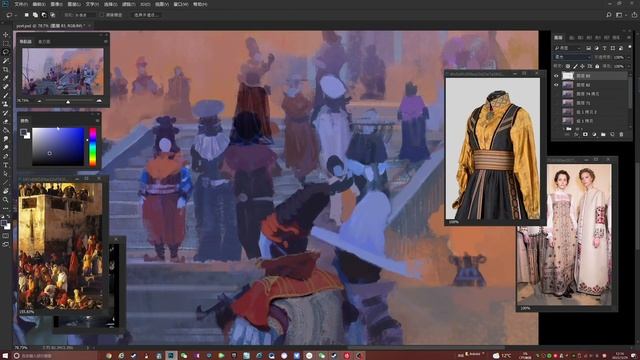Open the Edit menu
The width and height of the screenshot is (640, 360).
pos(39,4)
